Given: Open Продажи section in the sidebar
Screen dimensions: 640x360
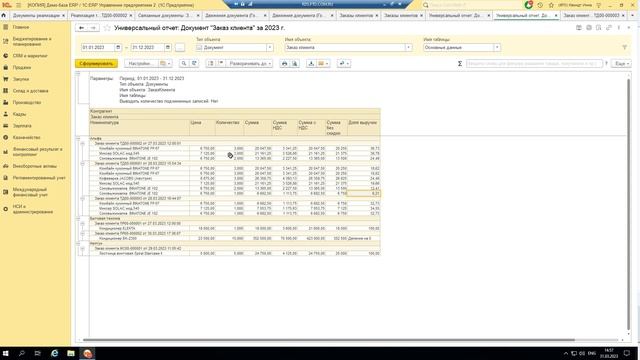Looking at the screenshot, I should [22, 67].
